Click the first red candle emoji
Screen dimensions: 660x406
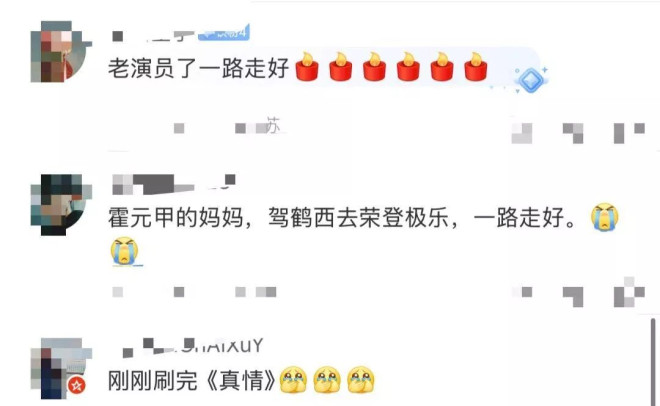307,67
